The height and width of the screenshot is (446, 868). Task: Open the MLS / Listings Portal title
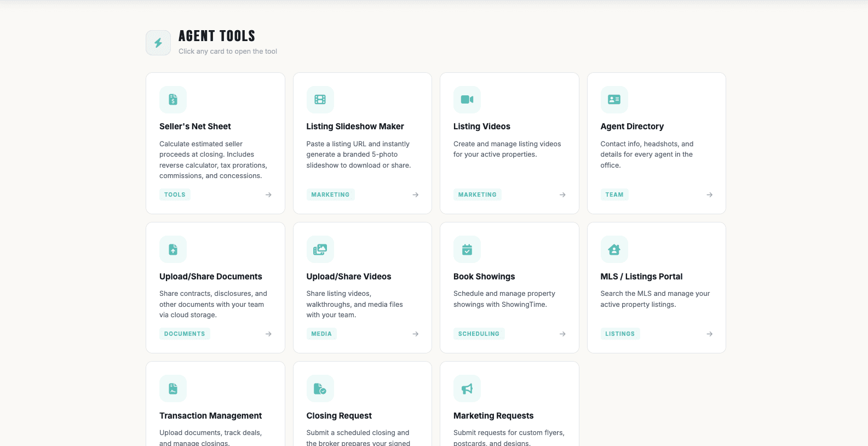tap(641, 277)
